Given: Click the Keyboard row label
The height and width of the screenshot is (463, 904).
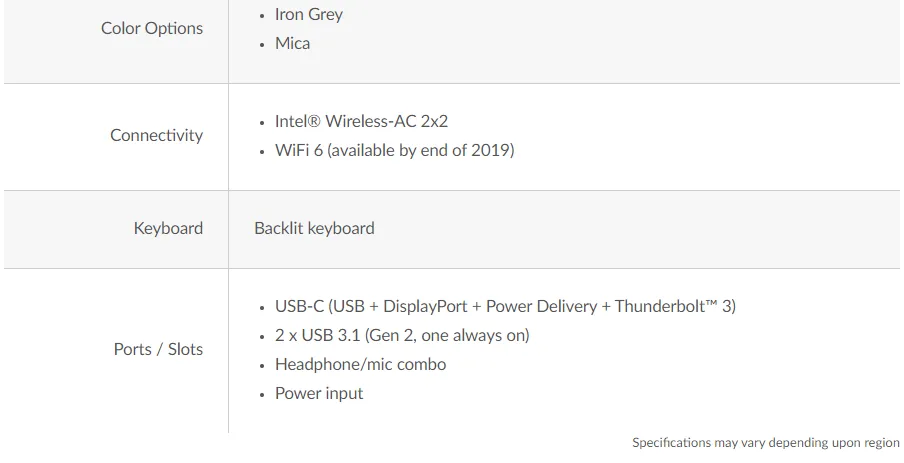Looking at the screenshot, I should 168,228.
